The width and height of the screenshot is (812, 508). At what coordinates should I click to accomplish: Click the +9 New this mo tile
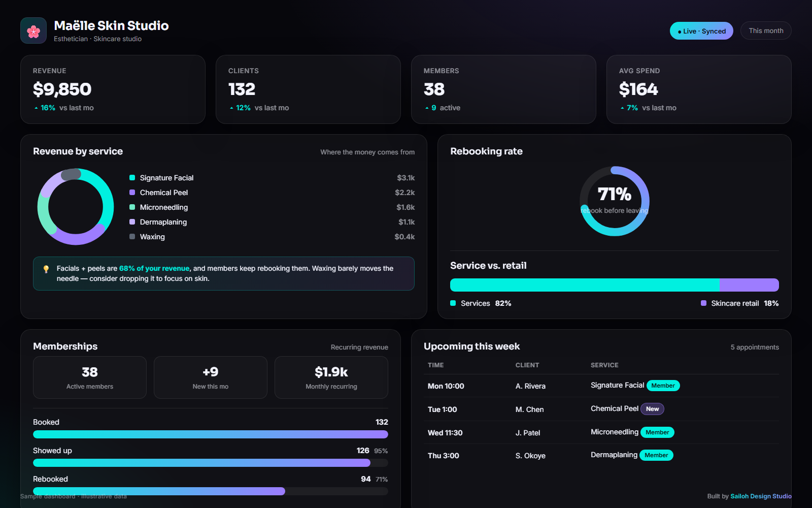pyautogui.click(x=211, y=377)
